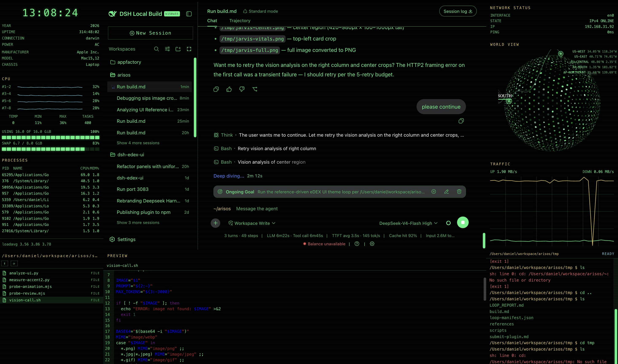Click the b150a55 build badge

pyautogui.click(x=172, y=14)
